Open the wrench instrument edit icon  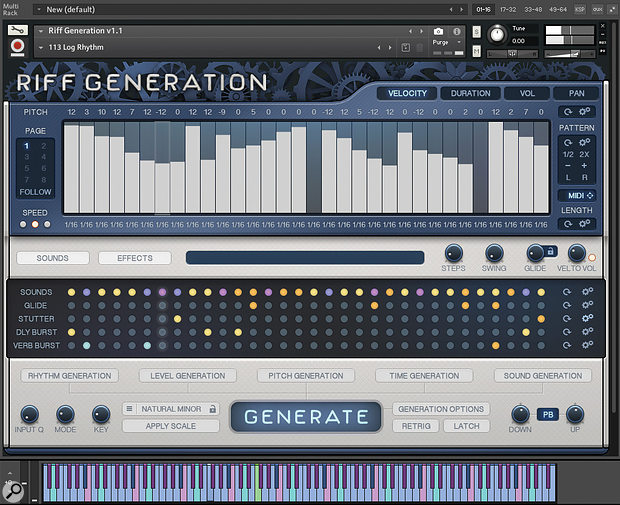18,30
